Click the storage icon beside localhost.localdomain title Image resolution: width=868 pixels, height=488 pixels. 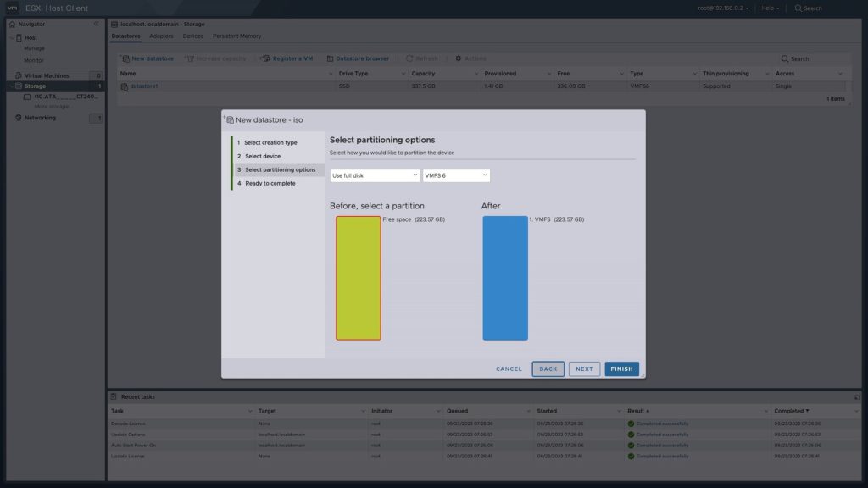pyautogui.click(x=114, y=25)
